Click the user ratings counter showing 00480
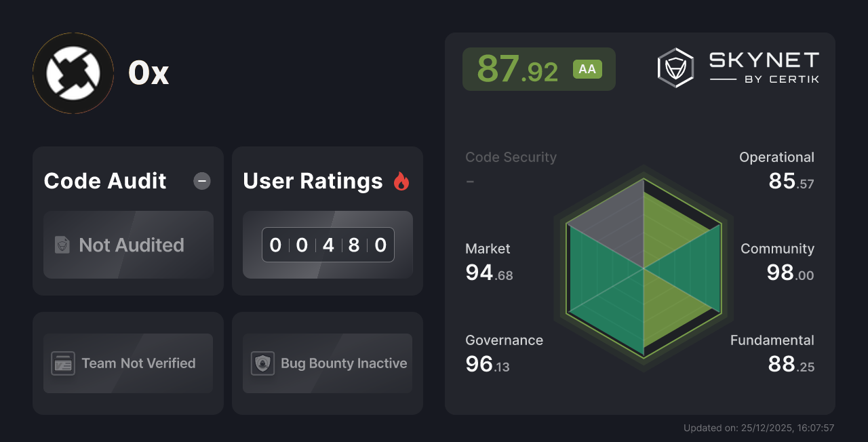Viewport: 868px width, 442px height. click(x=328, y=245)
